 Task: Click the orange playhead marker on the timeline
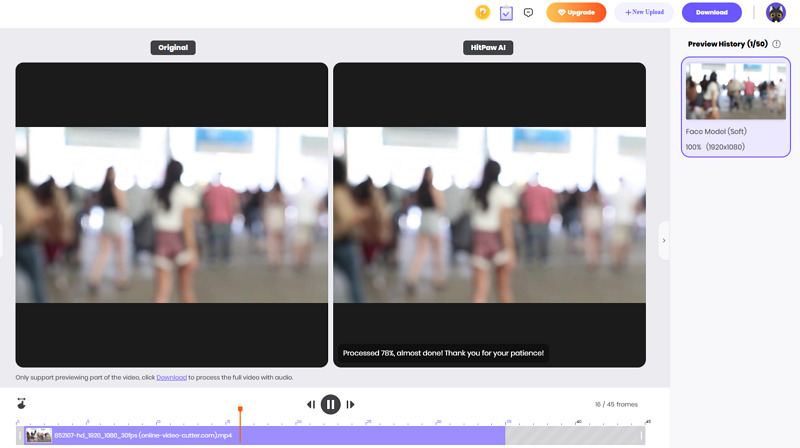pyautogui.click(x=240, y=410)
